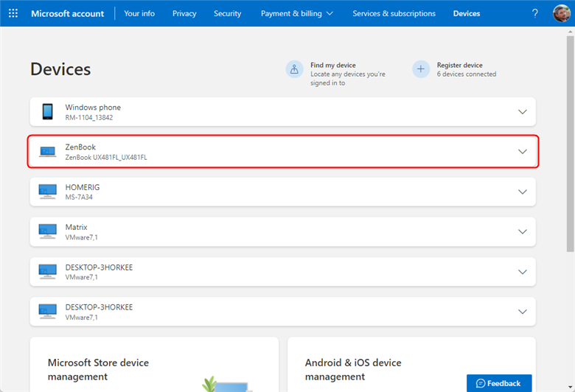This screenshot has height=392, width=575.
Task: Click the Register device plus icon
Action: tap(421, 69)
